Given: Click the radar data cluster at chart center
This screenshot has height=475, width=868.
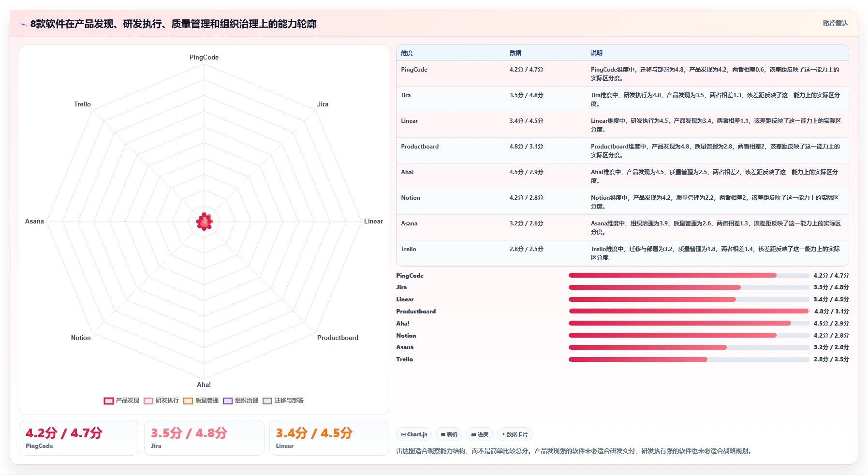Looking at the screenshot, I should (x=205, y=222).
